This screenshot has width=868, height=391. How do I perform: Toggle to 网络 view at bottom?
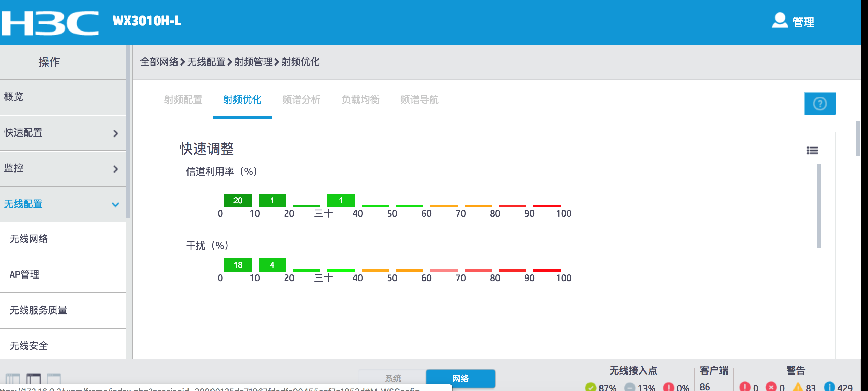(x=460, y=378)
